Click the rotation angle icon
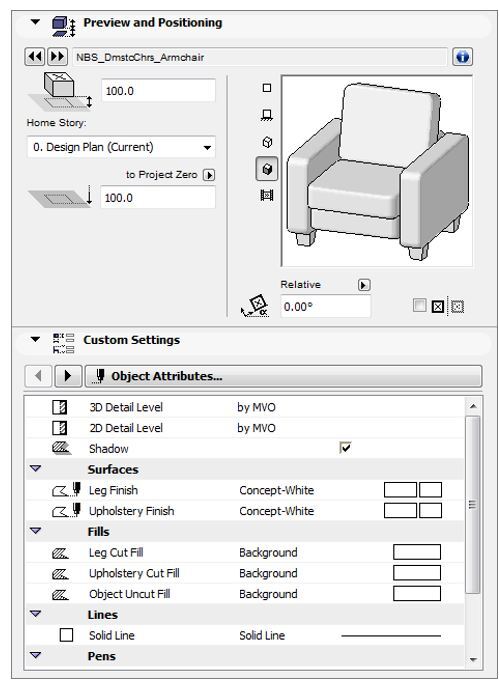 (x=255, y=306)
